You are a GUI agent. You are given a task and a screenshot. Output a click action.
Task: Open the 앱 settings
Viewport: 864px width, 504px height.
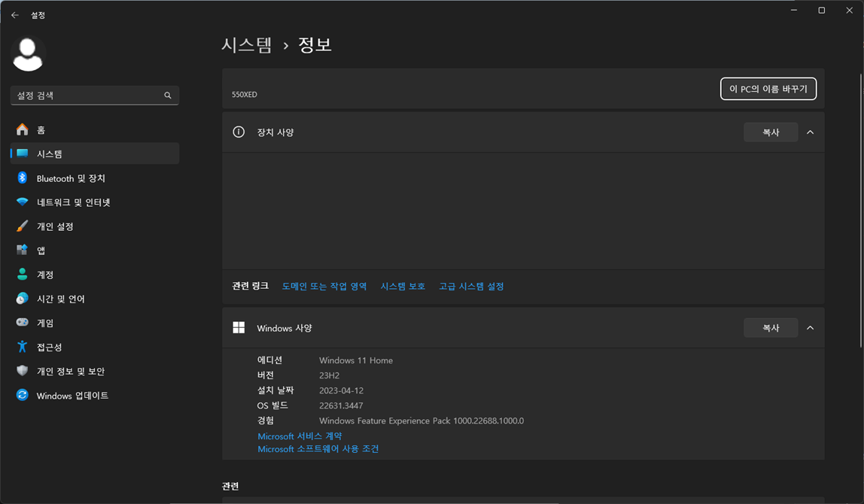coord(95,250)
